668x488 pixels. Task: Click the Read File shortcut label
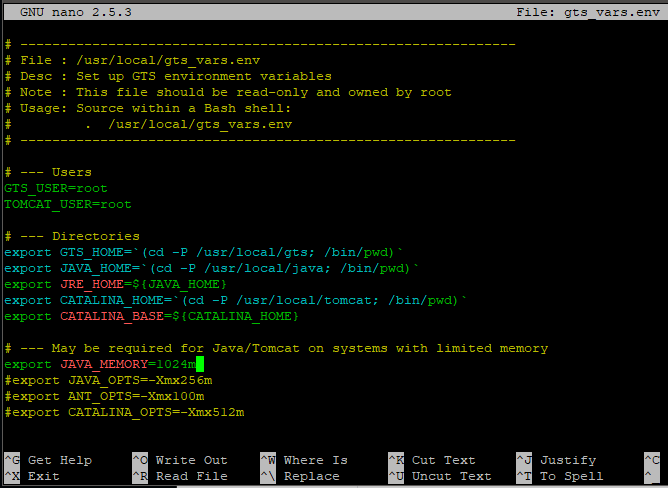point(191,476)
